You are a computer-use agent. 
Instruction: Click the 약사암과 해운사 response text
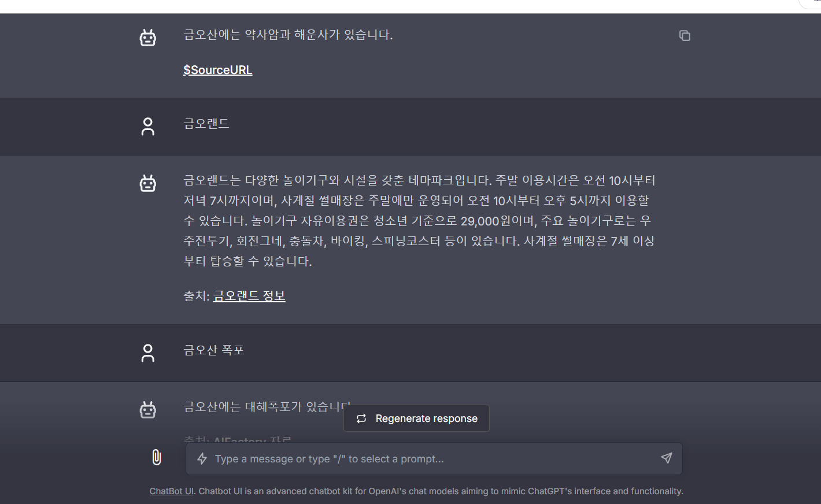[288, 35]
